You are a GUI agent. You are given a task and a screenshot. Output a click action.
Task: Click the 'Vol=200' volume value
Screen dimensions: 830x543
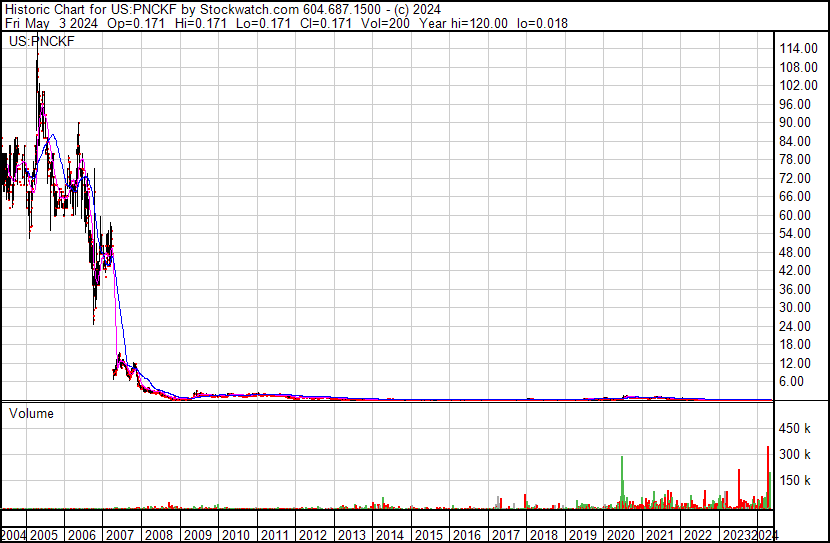(x=385, y=23)
